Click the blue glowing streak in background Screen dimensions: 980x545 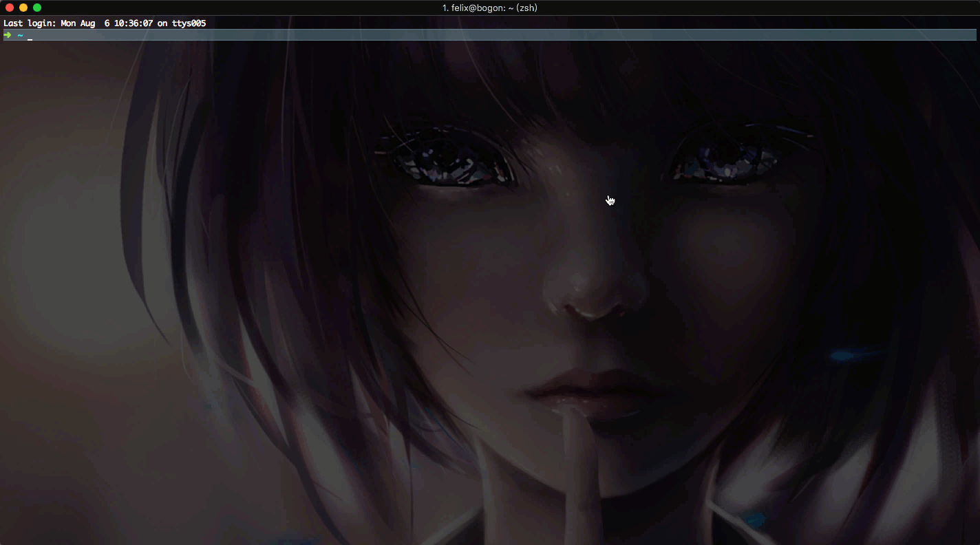point(846,355)
